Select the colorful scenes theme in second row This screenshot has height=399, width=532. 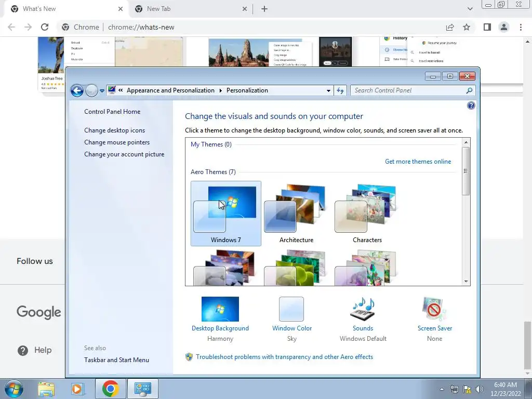tap(366, 268)
